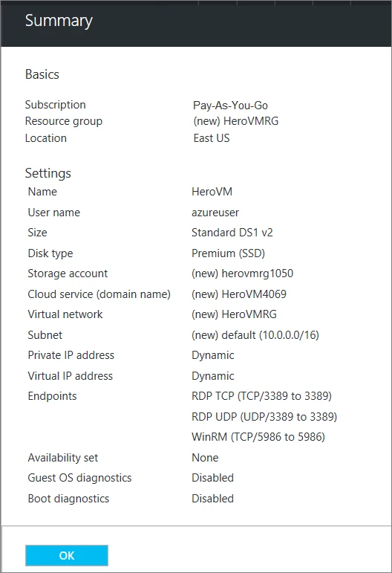Viewport: 392px width, 573px height.
Task: Click the RDP UDP endpoint entry
Action: pyautogui.click(x=264, y=417)
